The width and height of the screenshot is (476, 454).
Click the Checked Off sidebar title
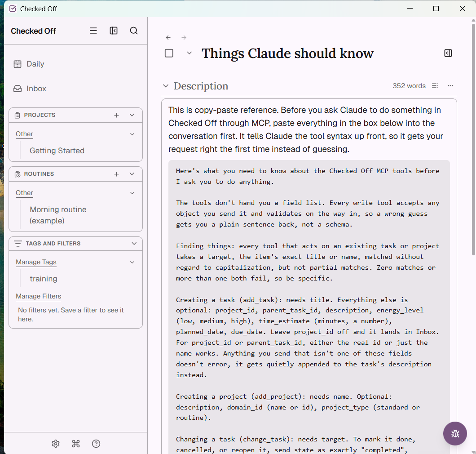coord(33,31)
